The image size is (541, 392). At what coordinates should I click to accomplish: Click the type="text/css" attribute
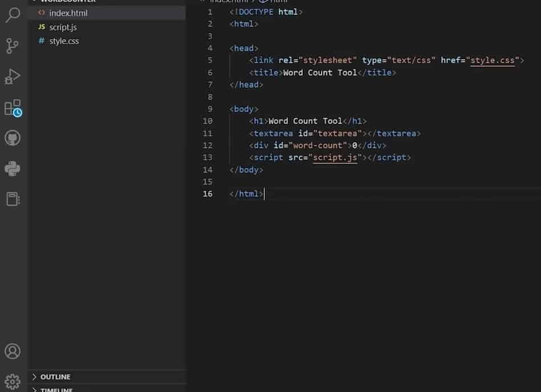[398, 60]
